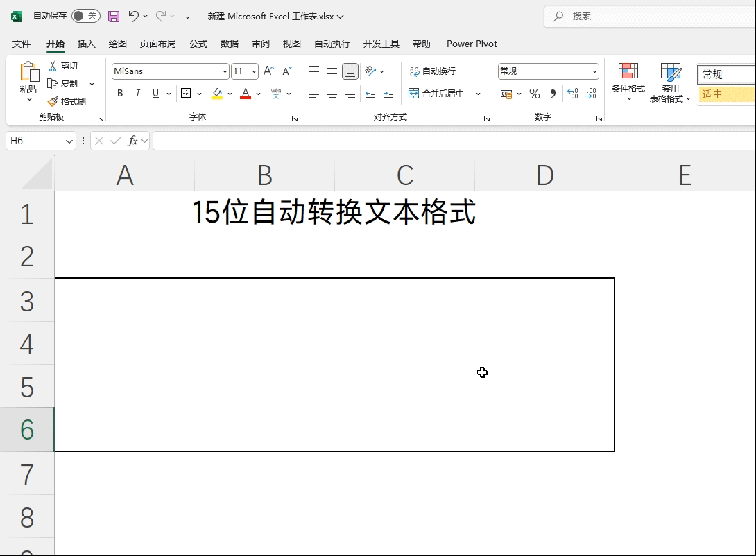The image size is (756, 556).
Task: Undo the last action
Action: coord(134,17)
